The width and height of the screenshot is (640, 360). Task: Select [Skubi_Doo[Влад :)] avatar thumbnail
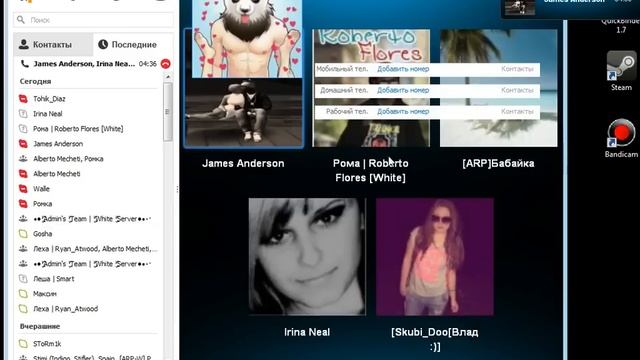tap(435, 257)
